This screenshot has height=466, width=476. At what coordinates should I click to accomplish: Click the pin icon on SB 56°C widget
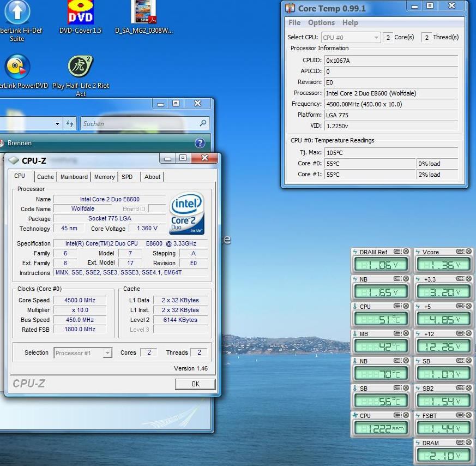[397, 387]
